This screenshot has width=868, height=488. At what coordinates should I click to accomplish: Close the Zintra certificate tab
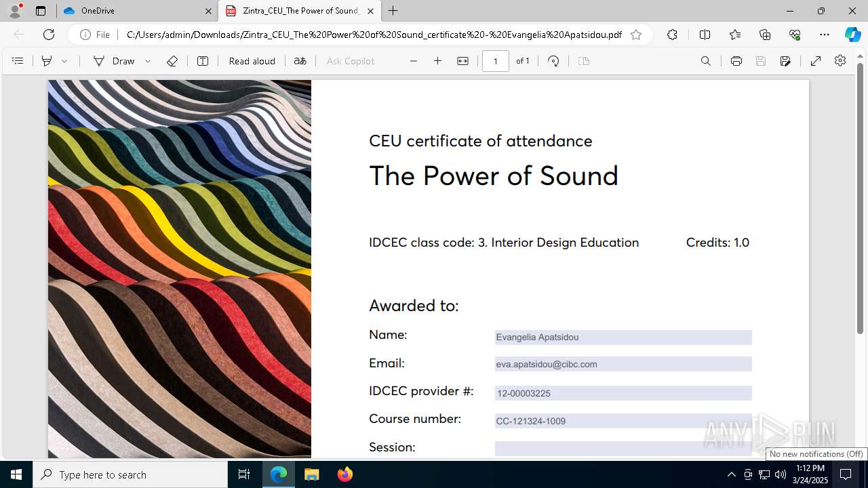[370, 11]
